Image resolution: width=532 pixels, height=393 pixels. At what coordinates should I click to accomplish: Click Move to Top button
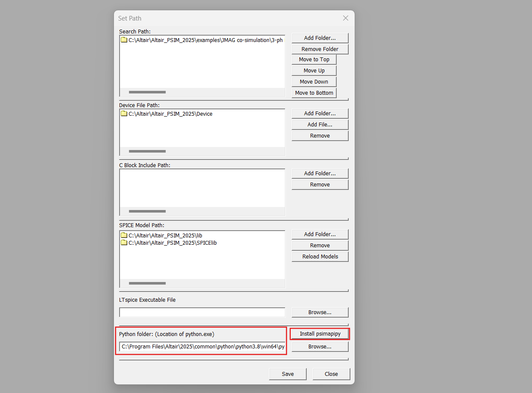coord(314,60)
